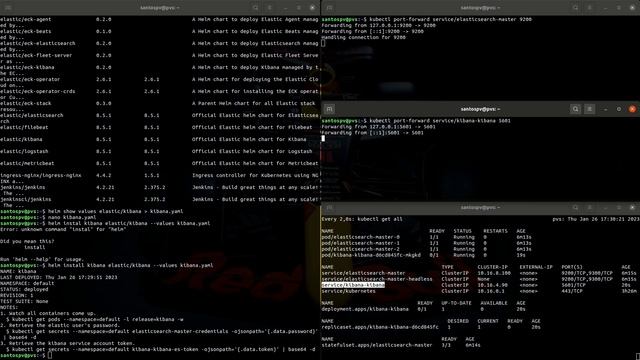Click the CLUSTER-IP column header
The image size is (640, 360).
pos(493,267)
